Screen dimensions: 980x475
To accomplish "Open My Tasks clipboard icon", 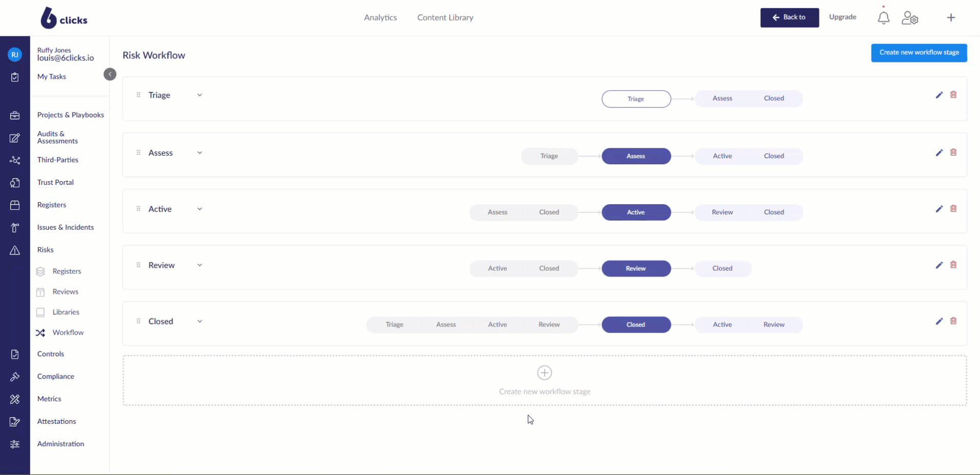I will [15, 77].
